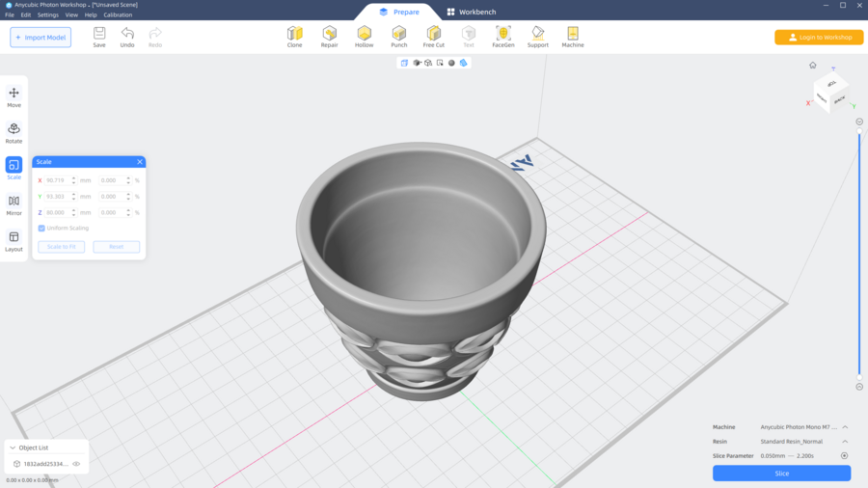Toggle visibility of object in Object List

point(76,464)
